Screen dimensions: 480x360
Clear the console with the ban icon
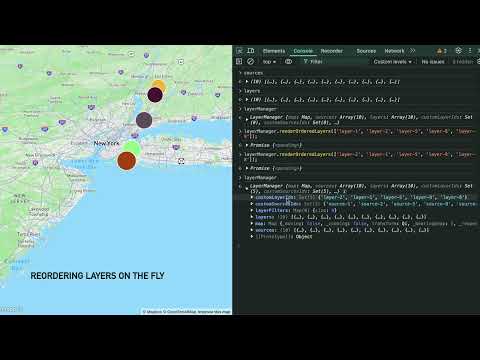[x=250, y=61]
